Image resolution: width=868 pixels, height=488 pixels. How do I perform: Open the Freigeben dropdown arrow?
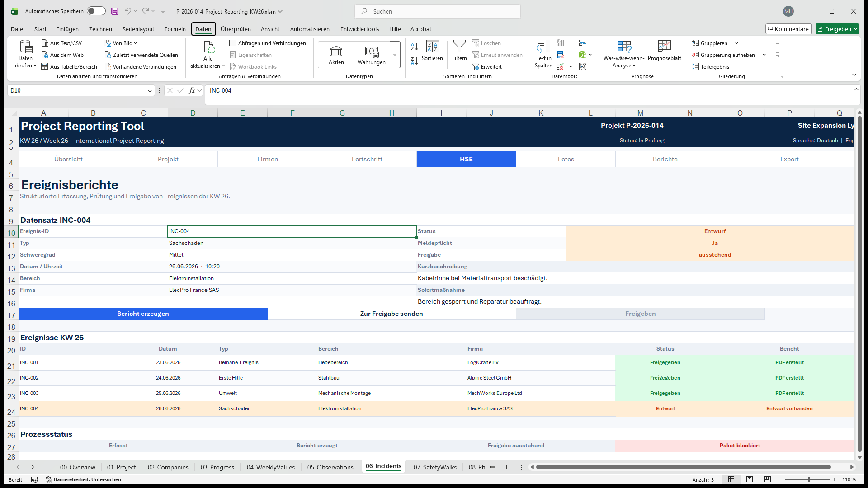[855, 29]
